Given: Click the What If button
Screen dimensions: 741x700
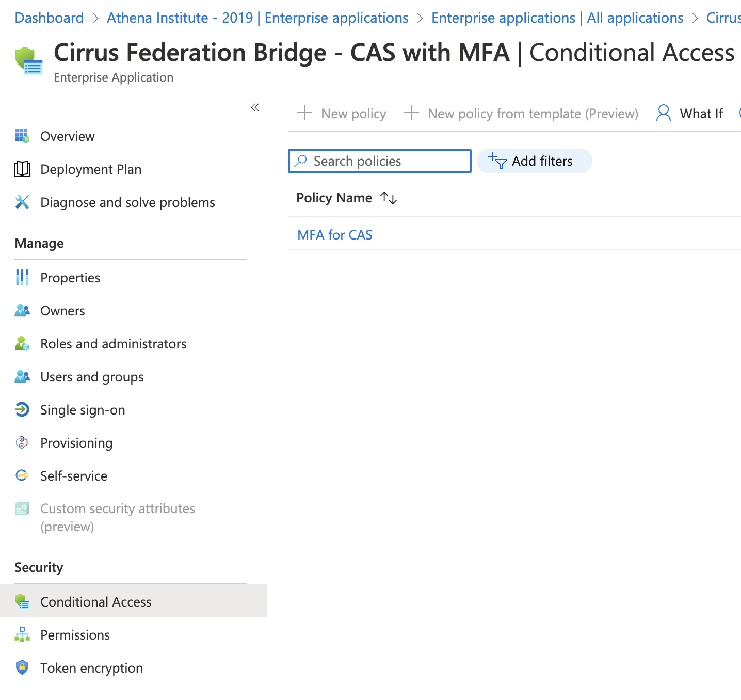Looking at the screenshot, I should (690, 114).
